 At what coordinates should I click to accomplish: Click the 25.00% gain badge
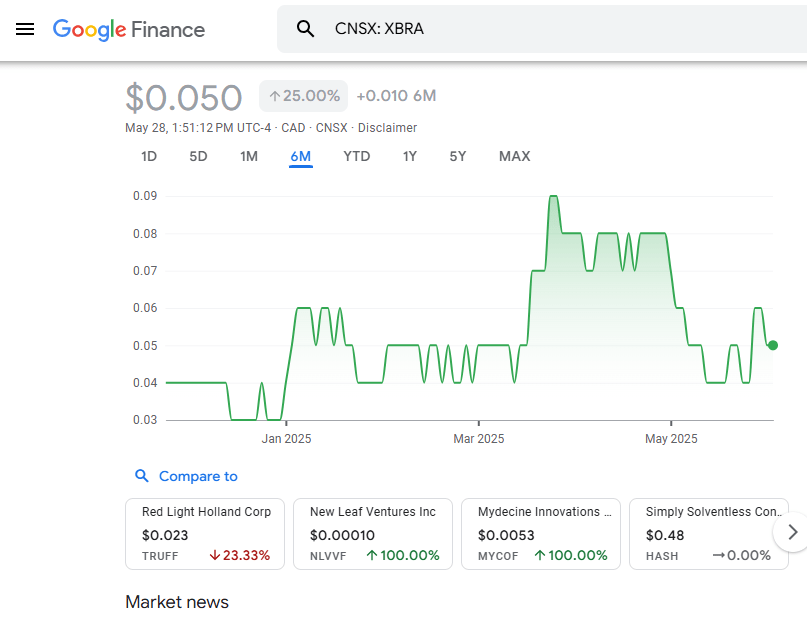(x=303, y=96)
